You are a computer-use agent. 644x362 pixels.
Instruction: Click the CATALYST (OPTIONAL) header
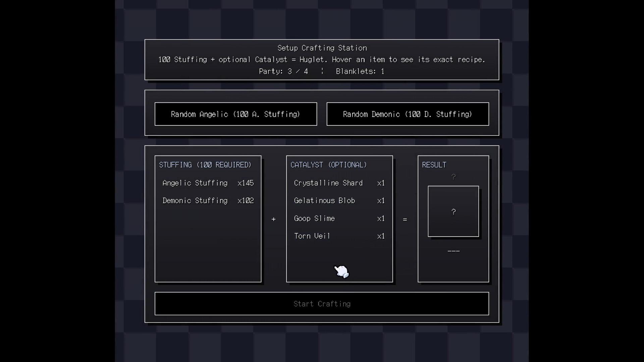[329, 165]
